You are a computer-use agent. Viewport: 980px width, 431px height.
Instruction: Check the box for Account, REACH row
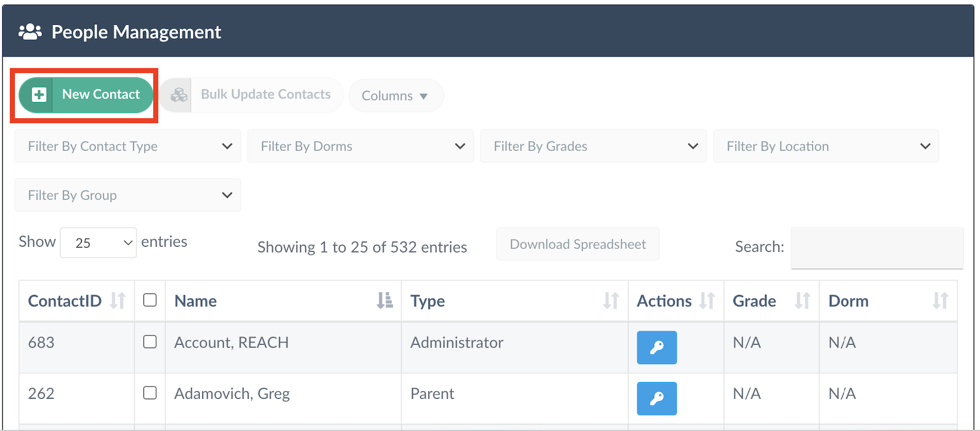pyautogui.click(x=150, y=342)
